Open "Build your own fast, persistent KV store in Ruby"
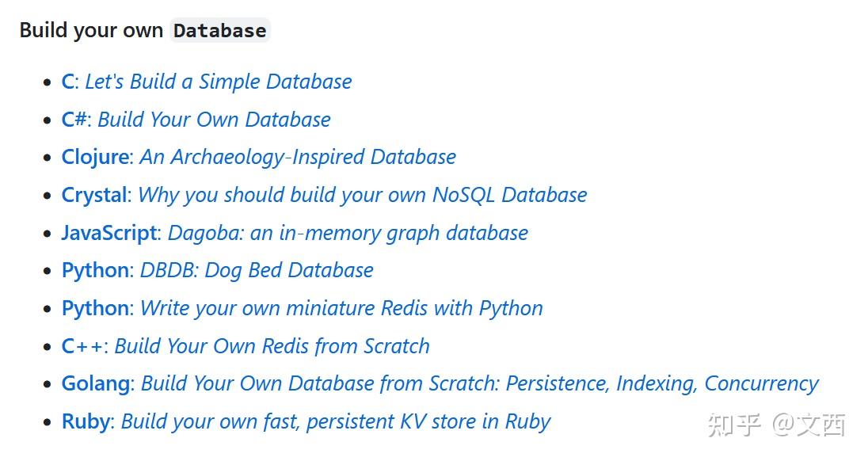 pyautogui.click(x=336, y=421)
